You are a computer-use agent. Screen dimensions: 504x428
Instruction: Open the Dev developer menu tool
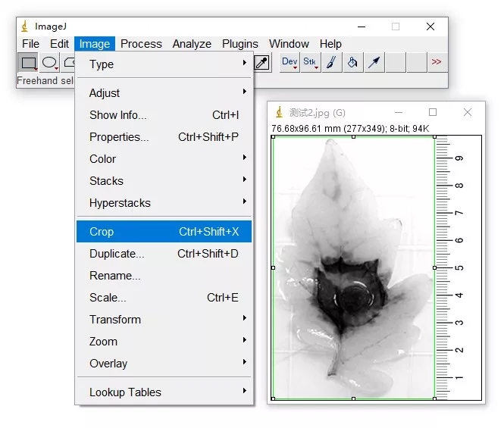coord(290,63)
